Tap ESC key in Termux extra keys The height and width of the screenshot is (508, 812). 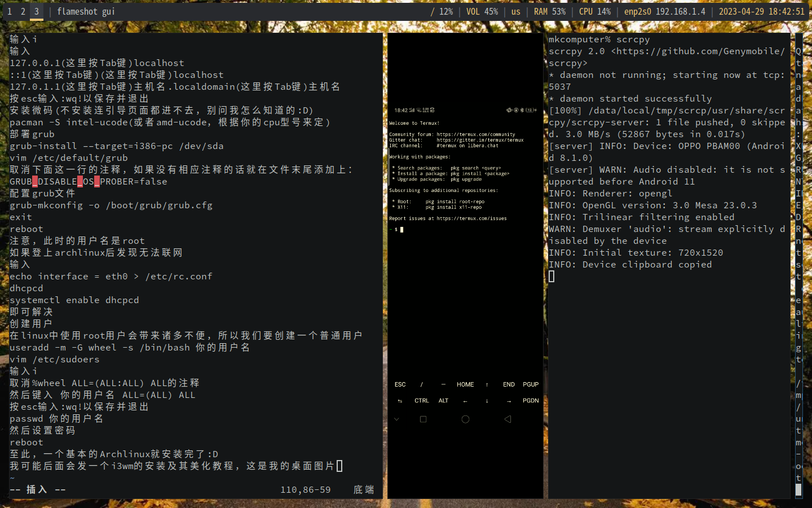point(400,384)
